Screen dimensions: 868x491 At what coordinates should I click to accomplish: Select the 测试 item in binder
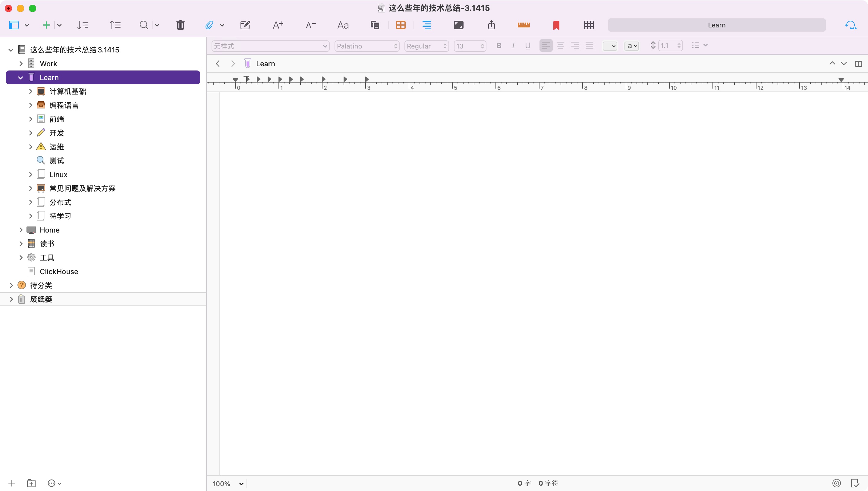click(x=56, y=161)
